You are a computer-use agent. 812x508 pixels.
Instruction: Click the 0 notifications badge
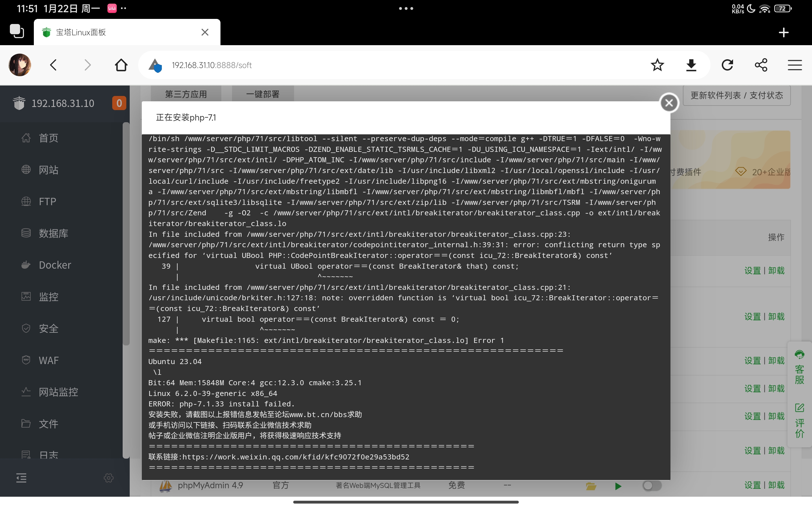pyautogui.click(x=119, y=103)
